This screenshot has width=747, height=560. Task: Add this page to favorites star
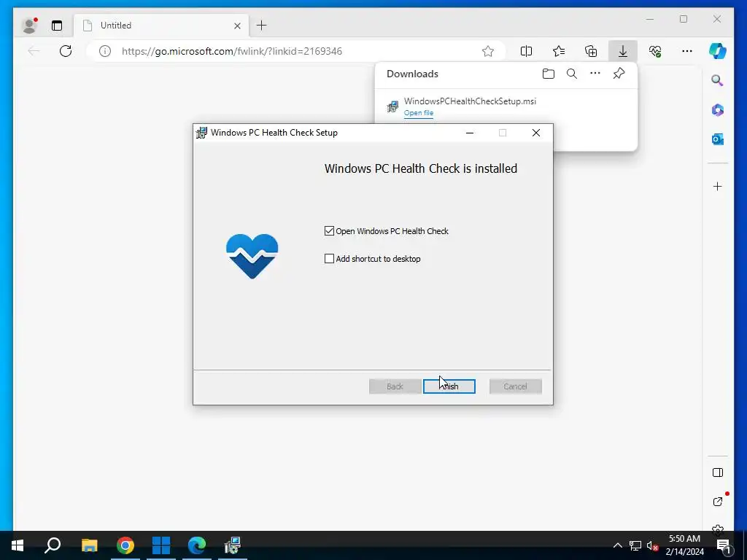488,51
